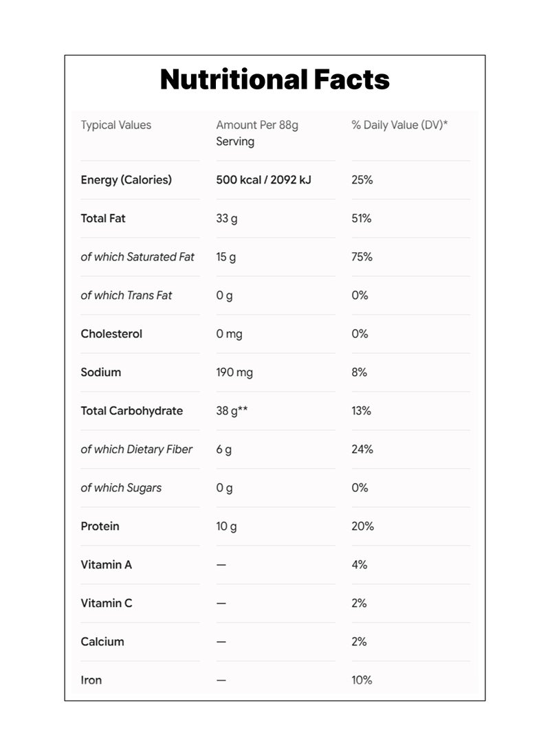
Task: Click the Iron 10% daily value
Action: [x=362, y=680]
